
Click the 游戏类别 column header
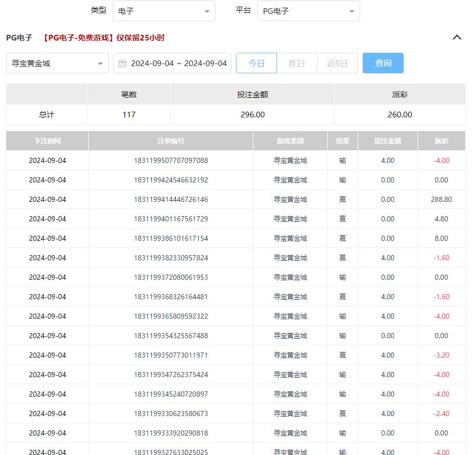pyautogui.click(x=290, y=141)
